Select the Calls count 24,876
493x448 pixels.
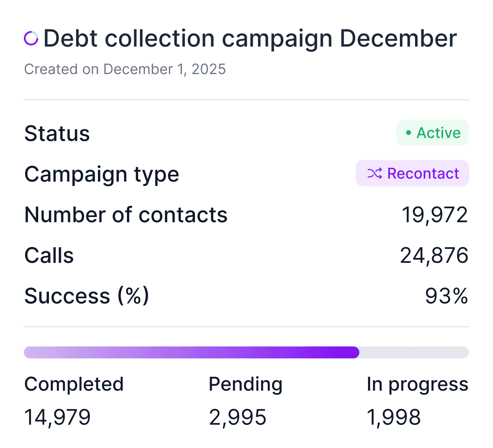click(x=434, y=256)
